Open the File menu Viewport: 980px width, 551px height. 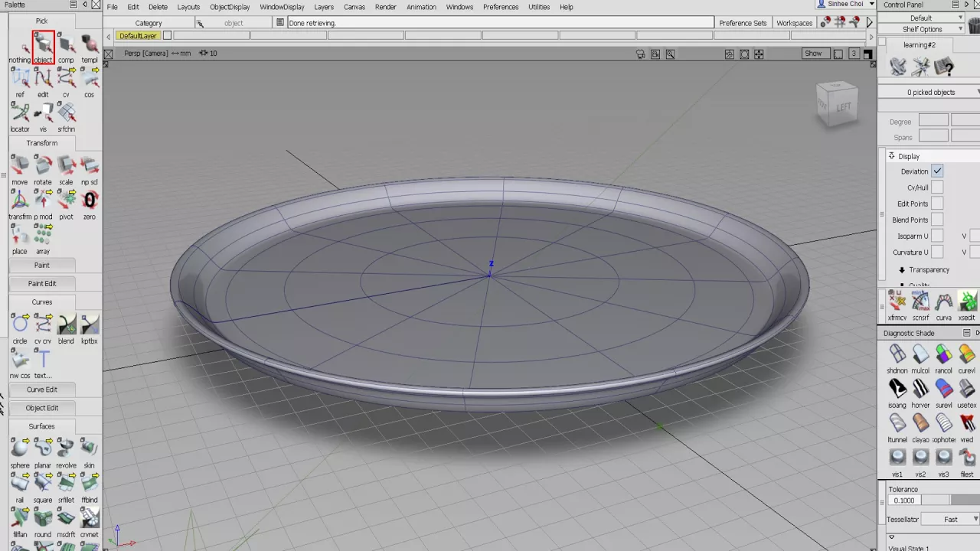coord(113,7)
